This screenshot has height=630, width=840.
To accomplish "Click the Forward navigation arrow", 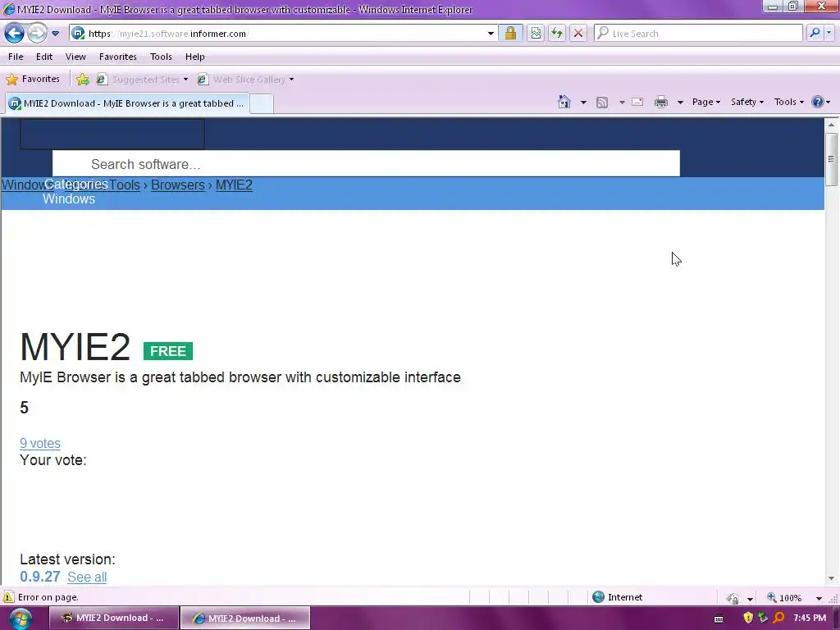I will point(37,33).
